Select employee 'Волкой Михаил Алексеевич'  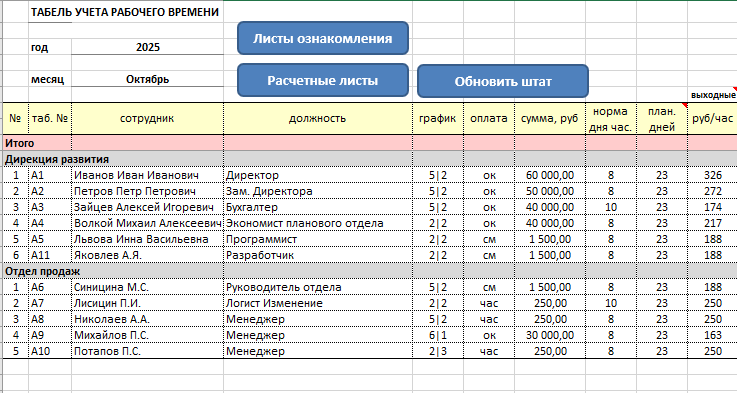[148, 223]
